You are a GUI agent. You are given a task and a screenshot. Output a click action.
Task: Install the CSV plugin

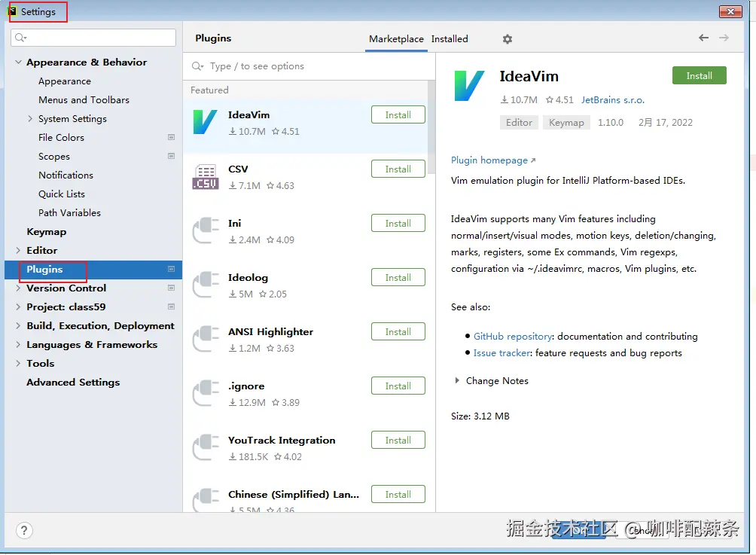(398, 169)
